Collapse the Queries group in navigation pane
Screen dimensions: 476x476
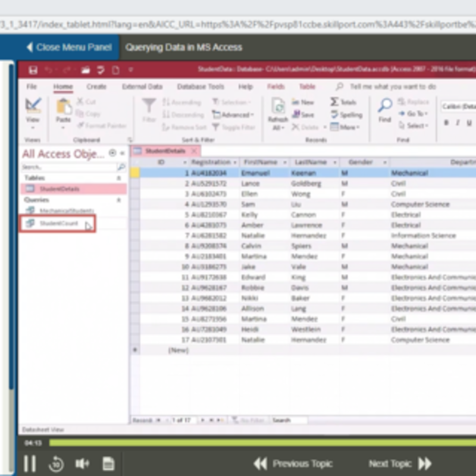coord(119,200)
